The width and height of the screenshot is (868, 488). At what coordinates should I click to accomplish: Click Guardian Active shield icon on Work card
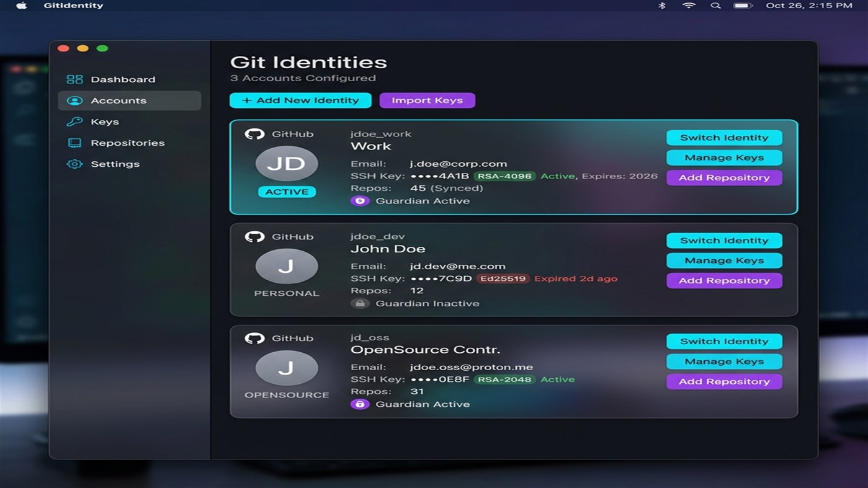pos(360,201)
